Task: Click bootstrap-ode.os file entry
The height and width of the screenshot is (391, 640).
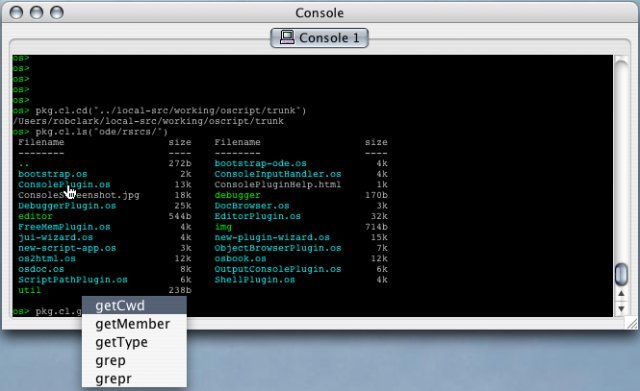Action: click(x=260, y=163)
